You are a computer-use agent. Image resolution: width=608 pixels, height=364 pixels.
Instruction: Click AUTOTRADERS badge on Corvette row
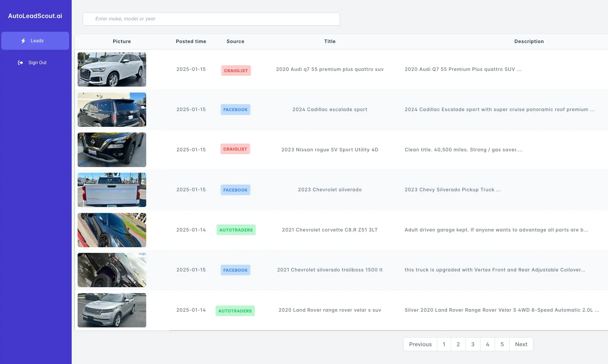[236, 230]
